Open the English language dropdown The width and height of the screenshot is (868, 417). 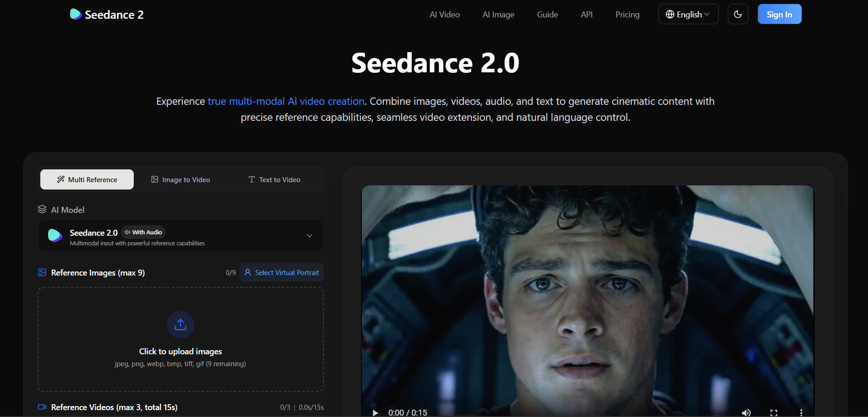click(x=688, y=14)
